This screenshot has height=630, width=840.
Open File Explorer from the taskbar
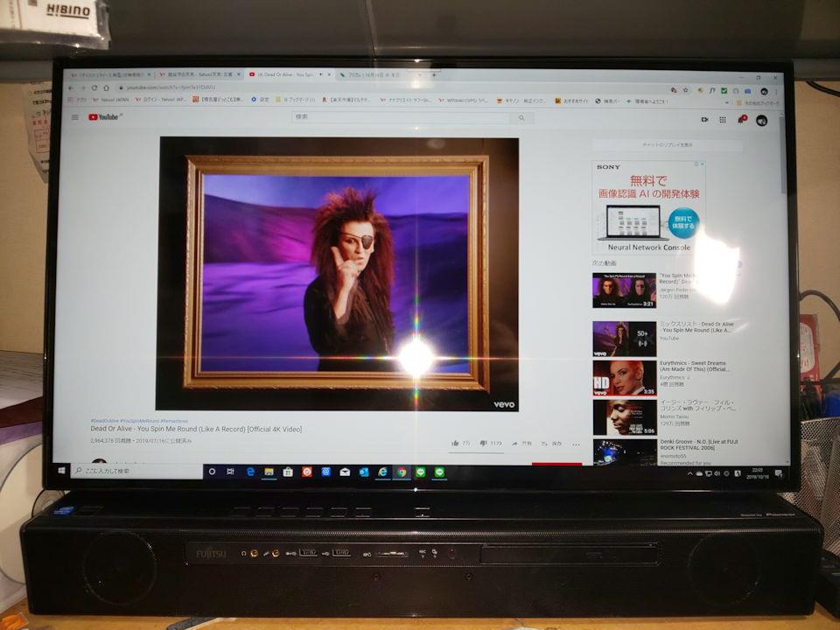[269, 472]
